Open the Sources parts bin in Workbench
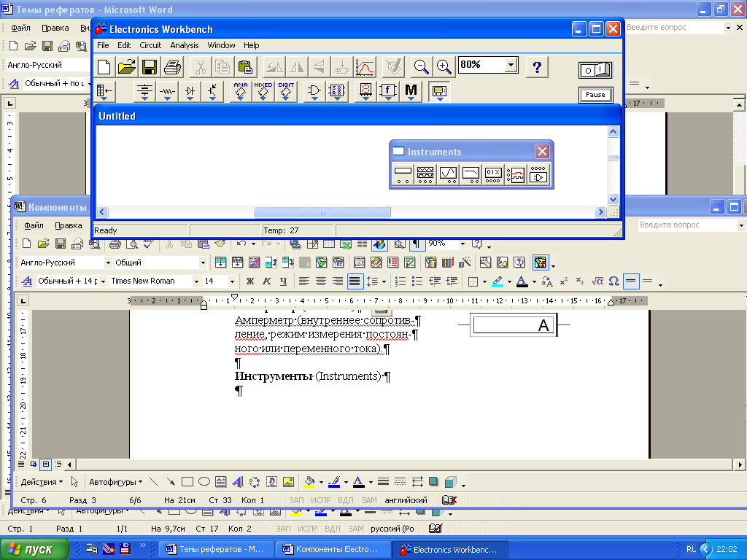This screenshot has width=747, height=560. coord(145,90)
